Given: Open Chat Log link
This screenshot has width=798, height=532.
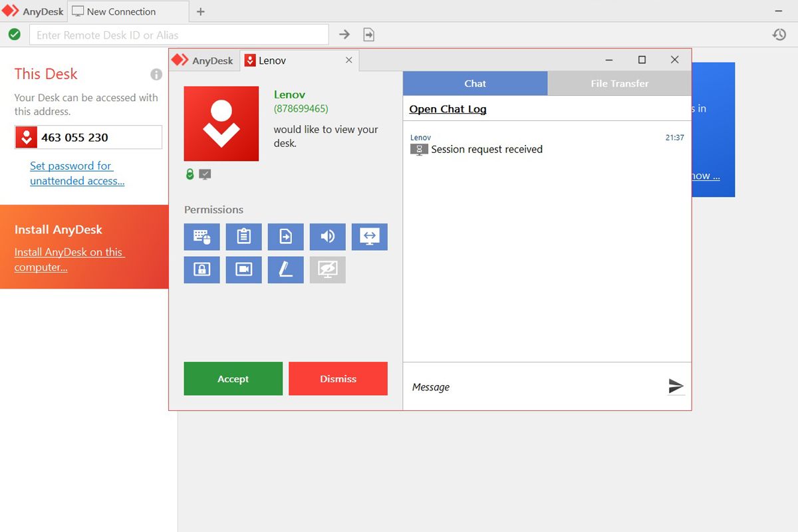Looking at the screenshot, I should point(448,109).
